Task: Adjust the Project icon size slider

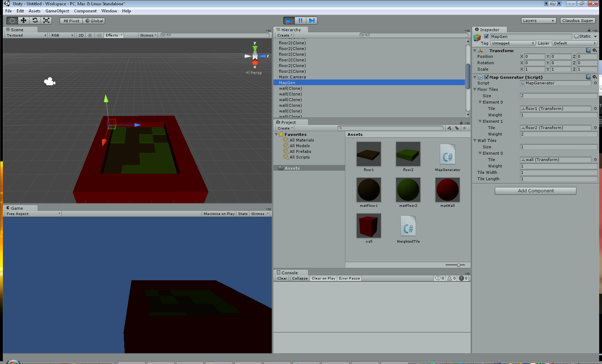Action: coord(458,265)
